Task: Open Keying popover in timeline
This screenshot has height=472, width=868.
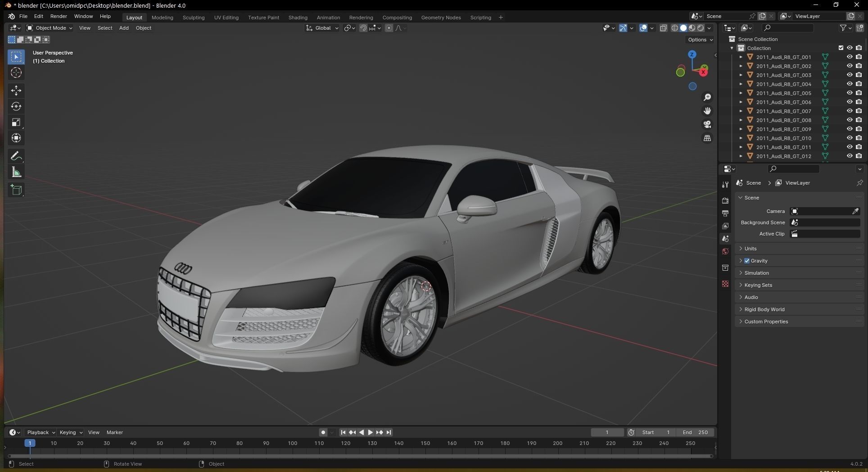Action: pyautogui.click(x=71, y=432)
